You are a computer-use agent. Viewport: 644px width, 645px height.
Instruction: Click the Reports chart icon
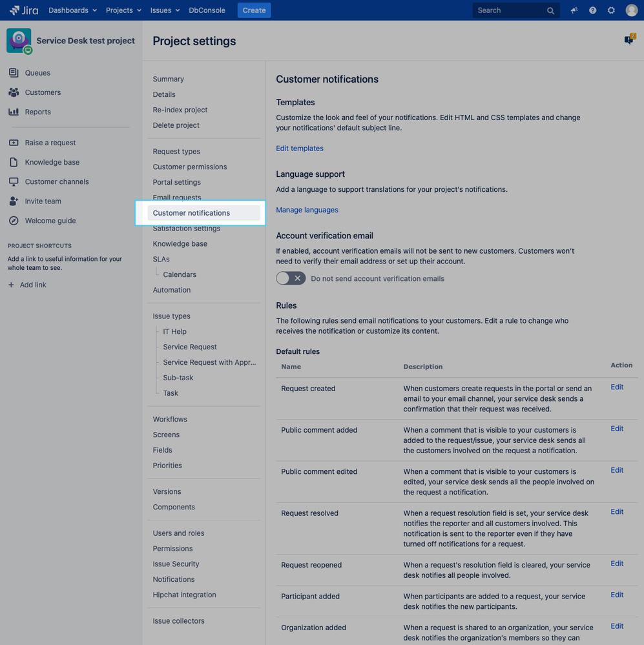coord(14,112)
